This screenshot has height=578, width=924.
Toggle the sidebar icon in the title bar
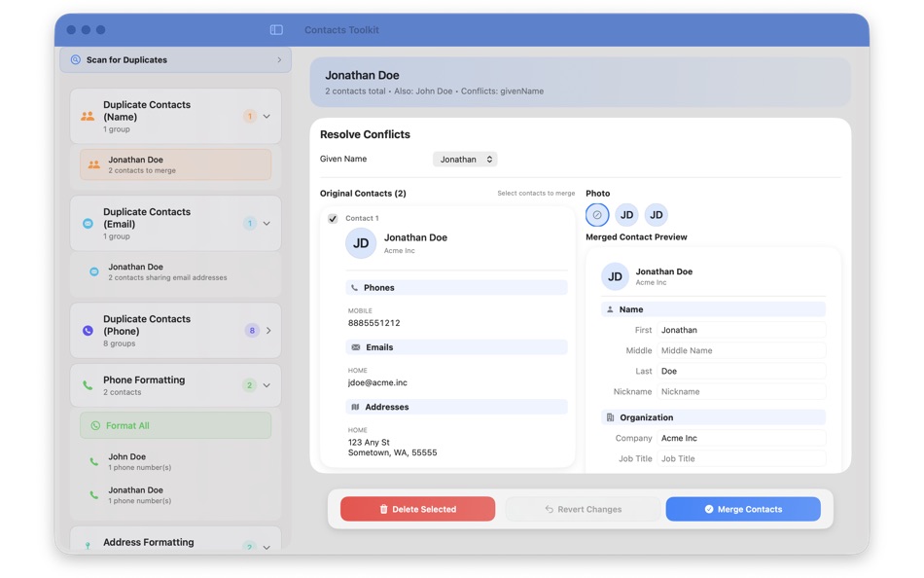coord(275,29)
